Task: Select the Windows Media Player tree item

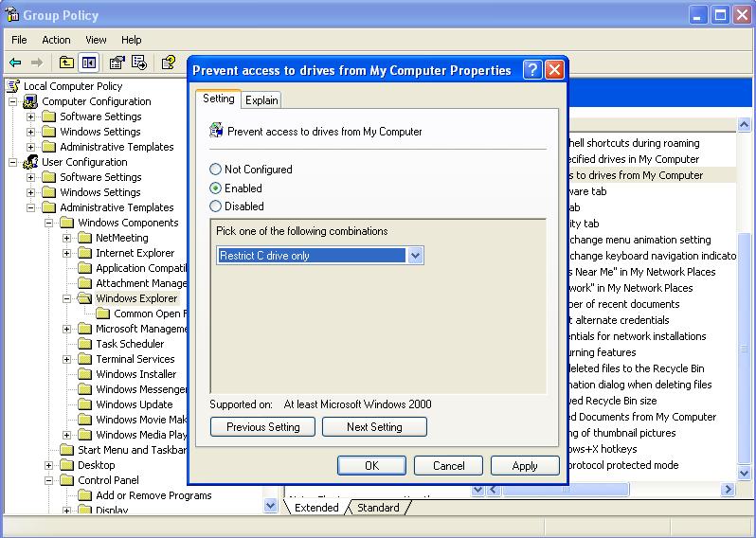Action: 141,435
